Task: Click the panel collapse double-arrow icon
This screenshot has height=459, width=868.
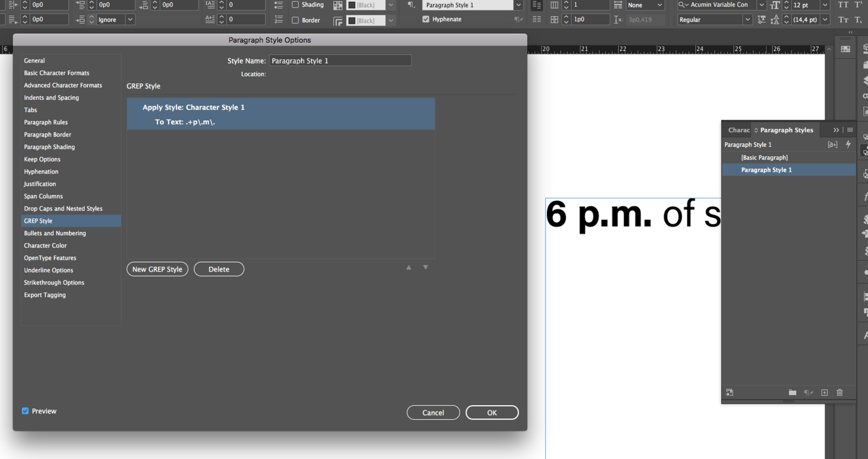Action: (x=836, y=130)
